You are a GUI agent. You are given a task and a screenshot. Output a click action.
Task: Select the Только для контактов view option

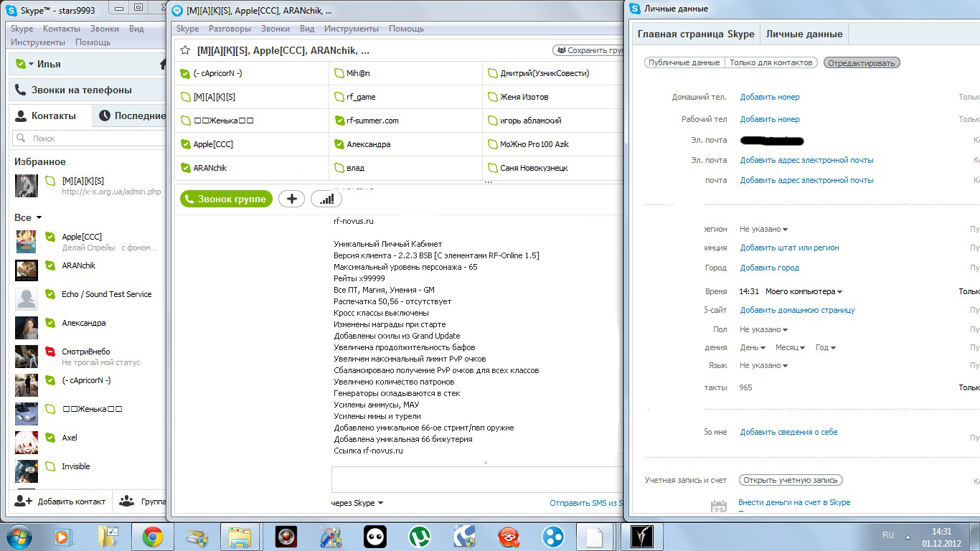[x=771, y=62]
